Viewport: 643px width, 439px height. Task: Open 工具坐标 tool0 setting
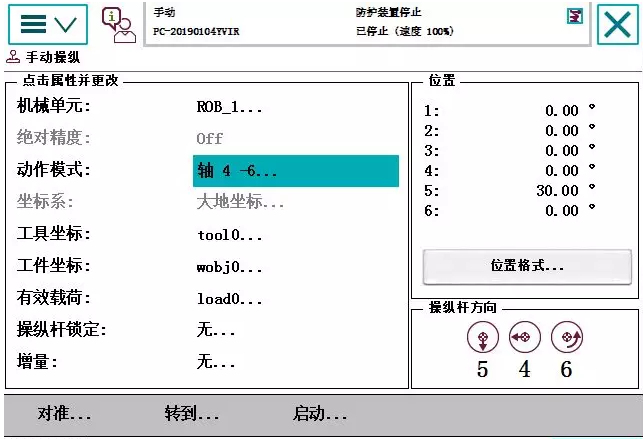(x=229, y=235)
